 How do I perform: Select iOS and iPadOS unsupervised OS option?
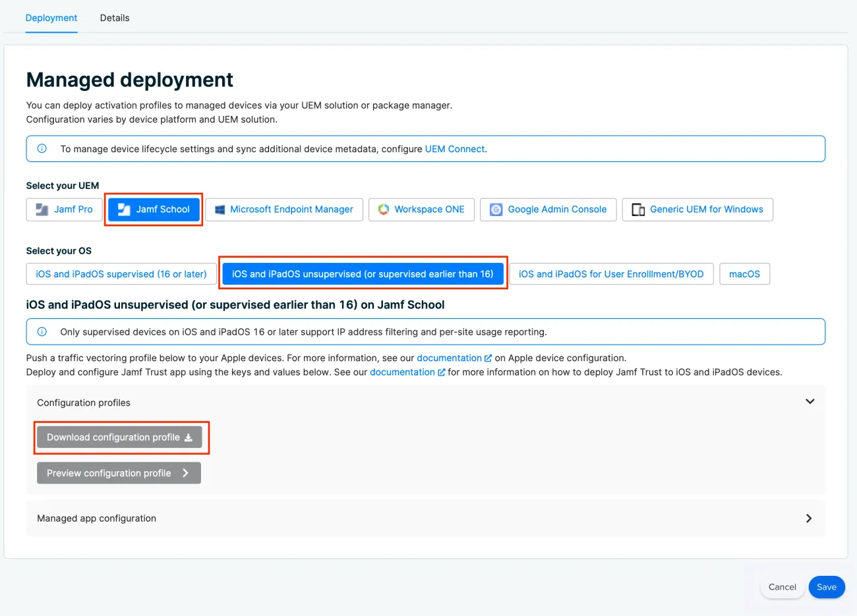(x=363, y=274)
